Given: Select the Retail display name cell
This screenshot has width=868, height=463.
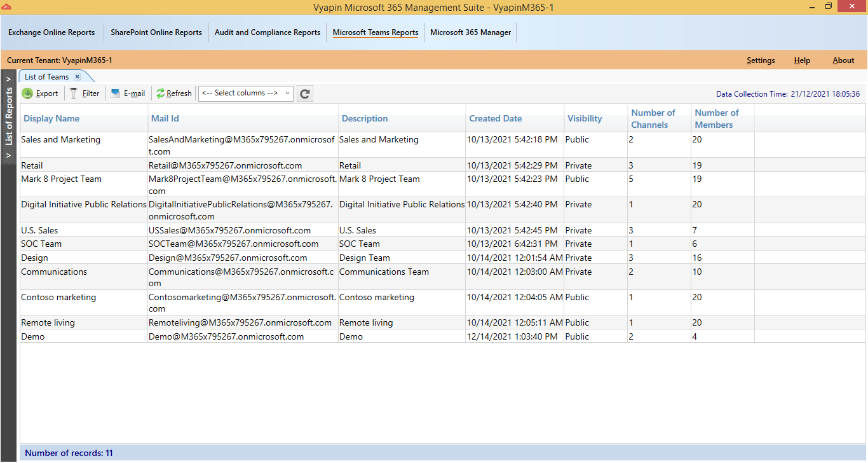Looking at the screenshot, I should (x=84, y=165).
